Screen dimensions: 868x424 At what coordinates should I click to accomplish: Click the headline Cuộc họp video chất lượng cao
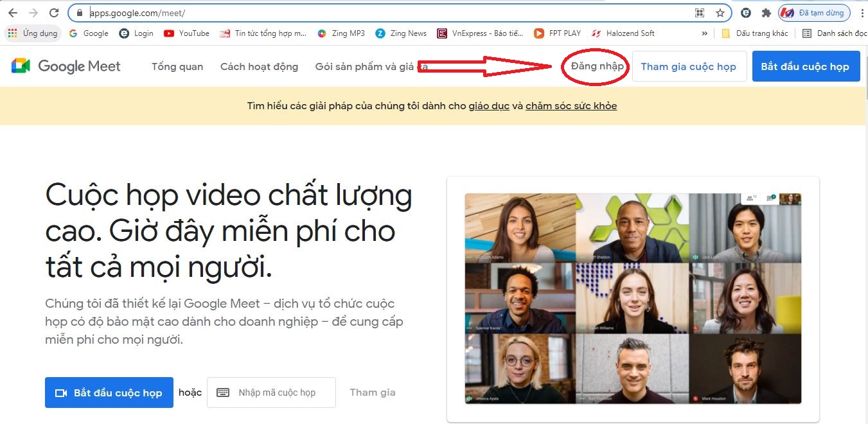click(229, 231)
